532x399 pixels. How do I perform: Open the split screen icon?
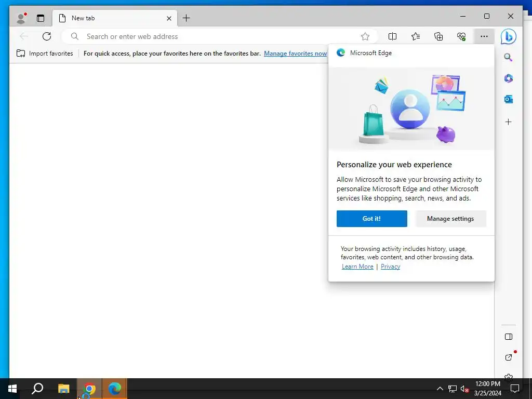point(393,36)
